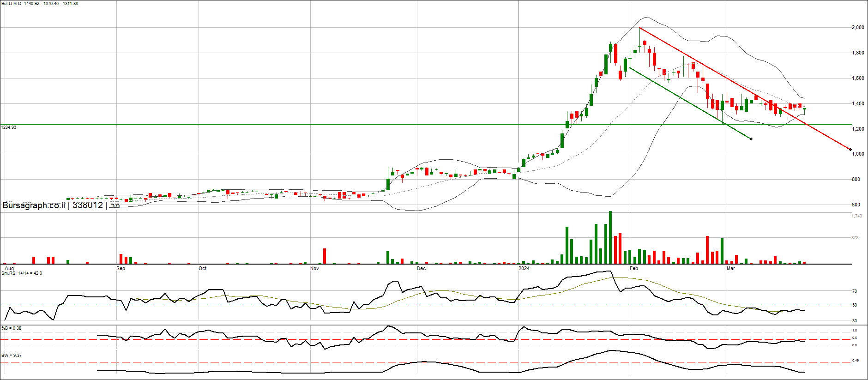Click the 1,743 volume axis label

click(x=856, y=216)
